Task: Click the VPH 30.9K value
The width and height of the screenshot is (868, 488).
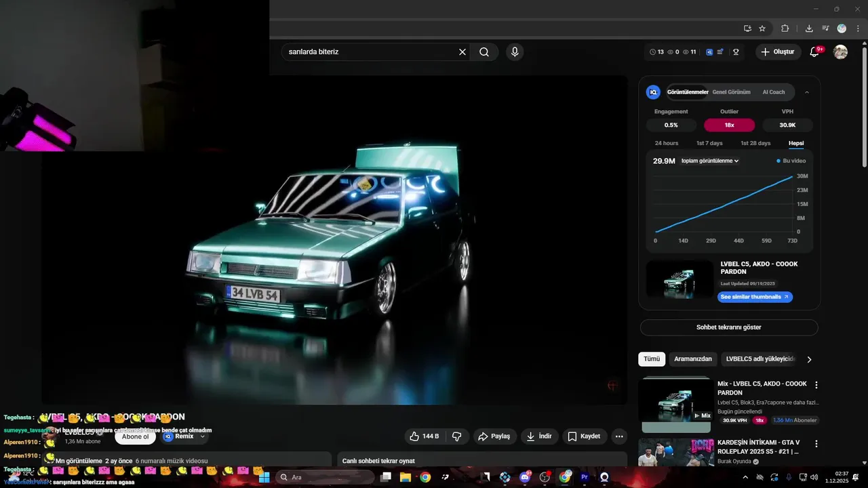Action: pos(787,125)
